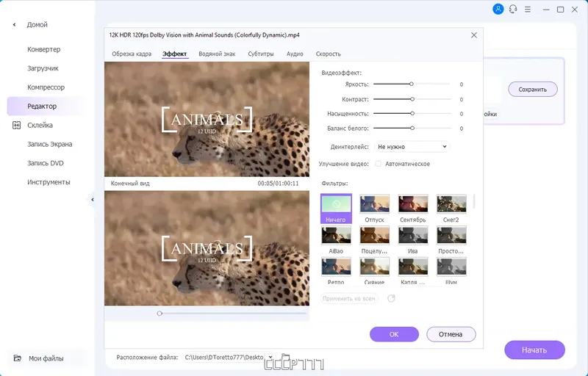Open the Деинтерлейс dropdown
Viewport: 588px width, 376px height.
tap(412, 147)
